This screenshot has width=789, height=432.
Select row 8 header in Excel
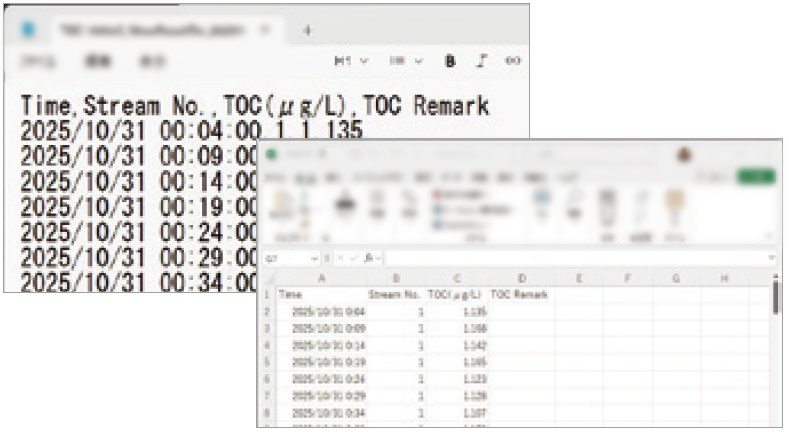pos(268,413)
